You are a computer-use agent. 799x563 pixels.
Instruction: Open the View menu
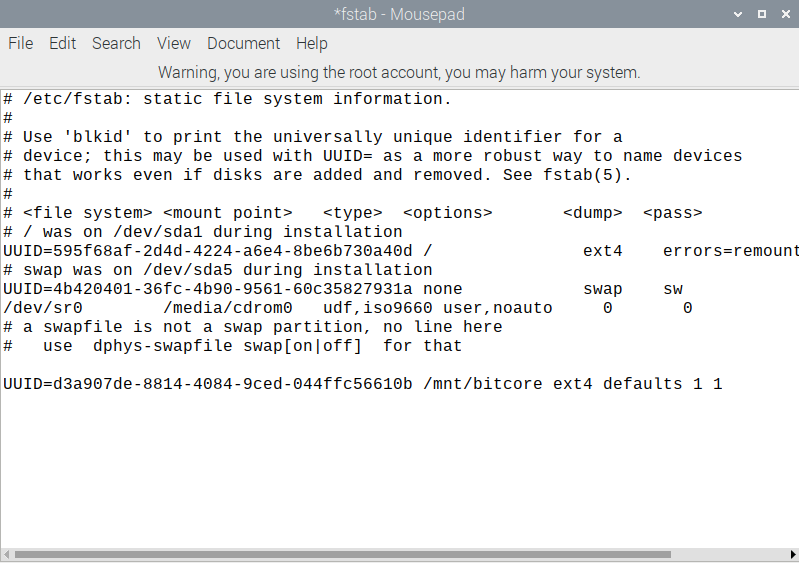coord(174,43)
